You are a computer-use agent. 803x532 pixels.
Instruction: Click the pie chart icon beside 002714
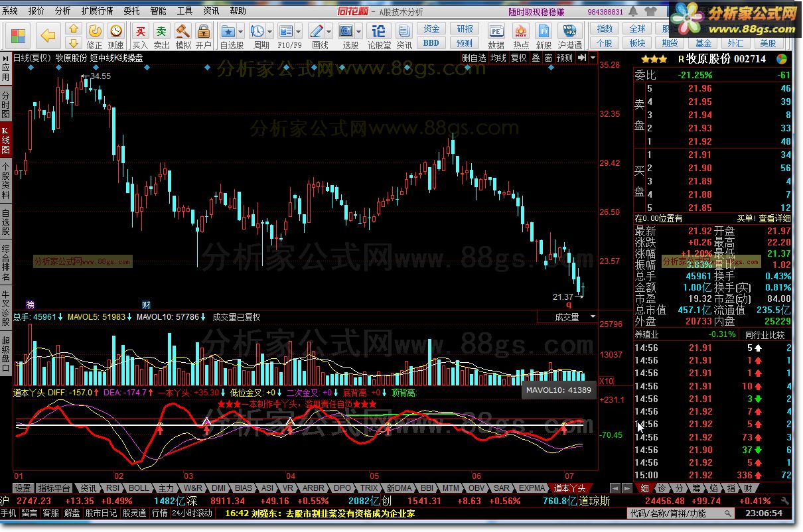point(780,58)
